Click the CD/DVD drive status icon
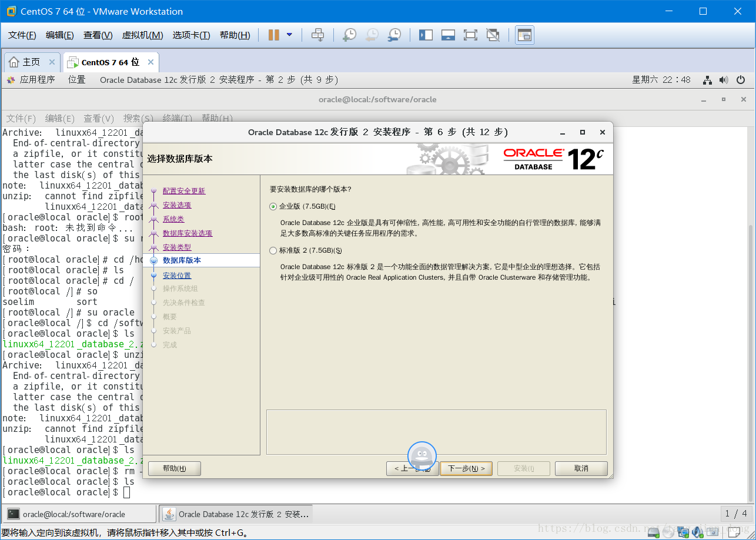This screenshot has width=756, height=540. coord(668,532)
